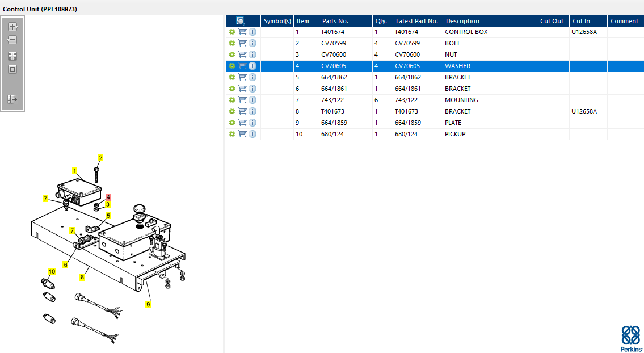Open info icon for PLATE row

pos(252,123)
